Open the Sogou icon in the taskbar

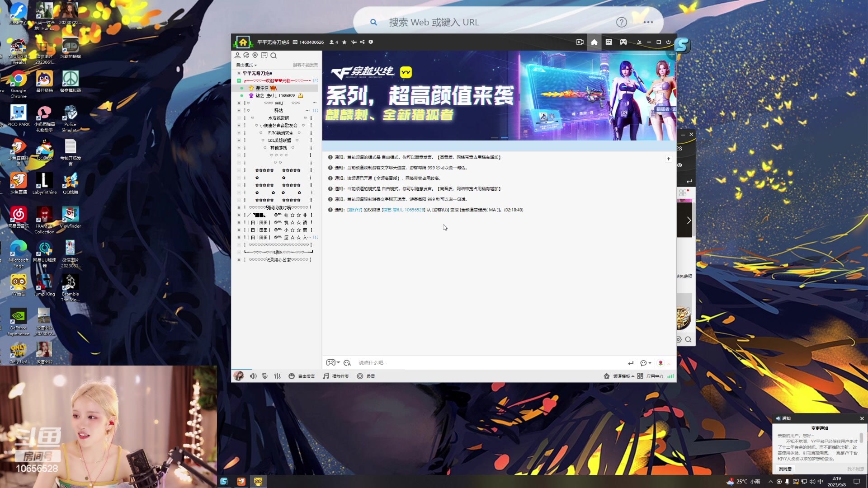pos(224,482)
